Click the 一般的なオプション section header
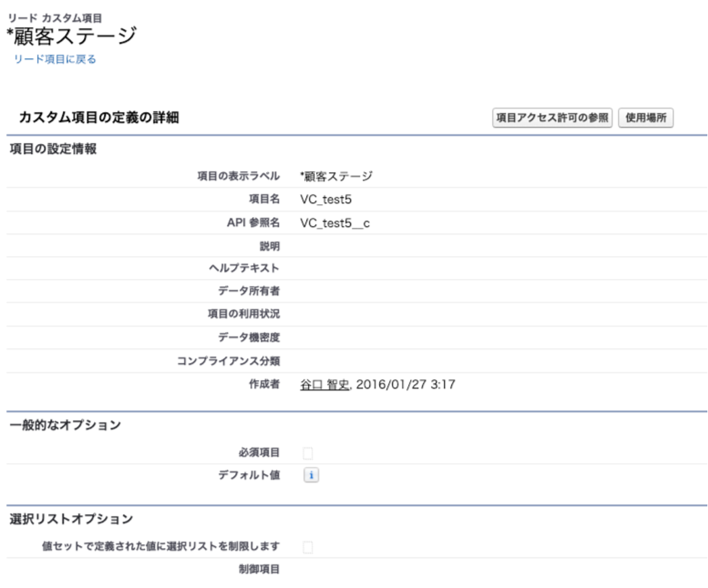 click(66, 425)
